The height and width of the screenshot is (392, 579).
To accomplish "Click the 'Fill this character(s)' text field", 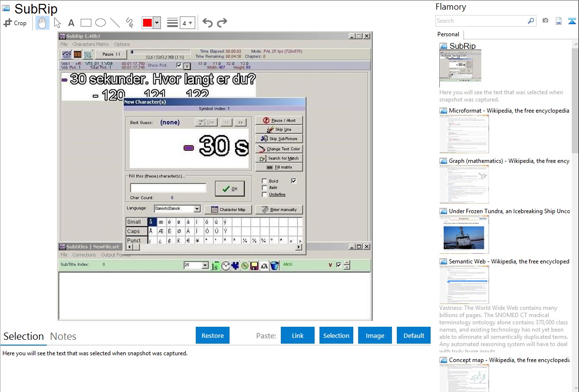I will (168, 188).
